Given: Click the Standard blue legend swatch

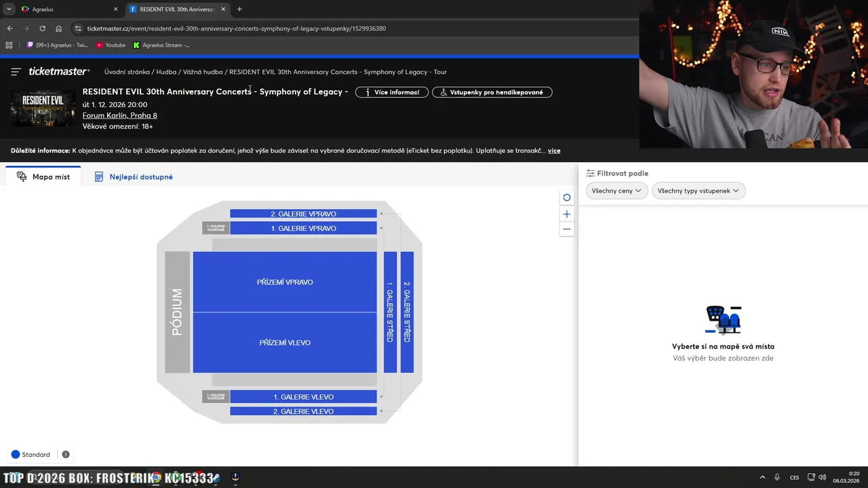Looking at the screenshot, I should [16, 455].
